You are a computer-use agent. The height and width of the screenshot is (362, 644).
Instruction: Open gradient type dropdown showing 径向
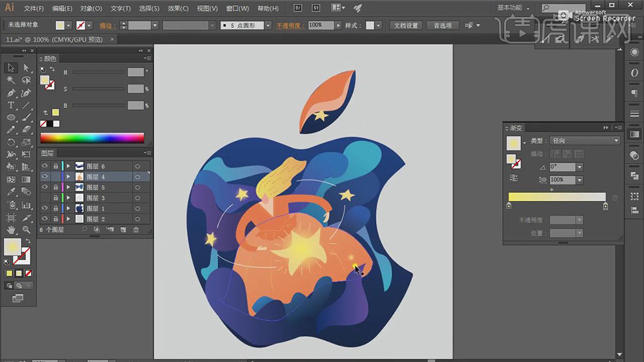585,141
